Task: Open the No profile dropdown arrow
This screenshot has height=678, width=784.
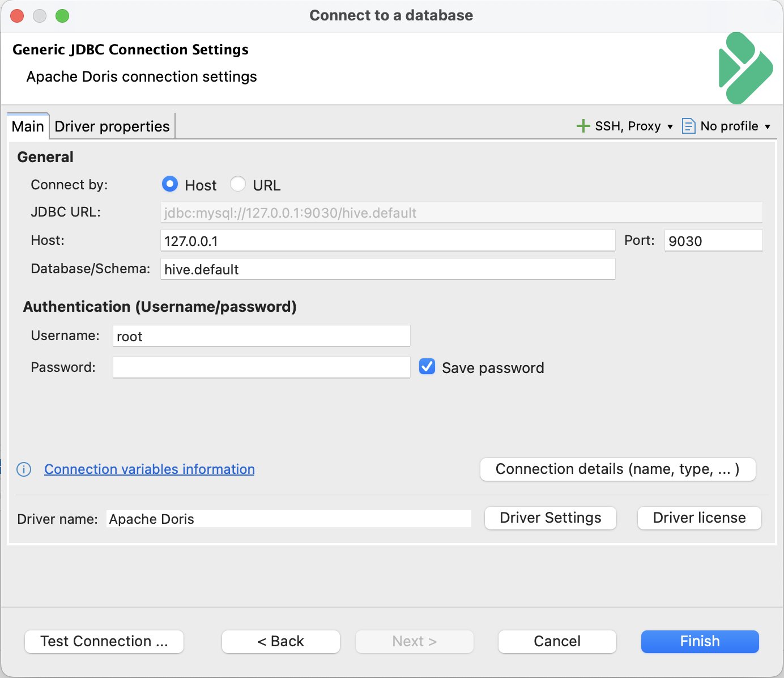Action: pos(768,126)
